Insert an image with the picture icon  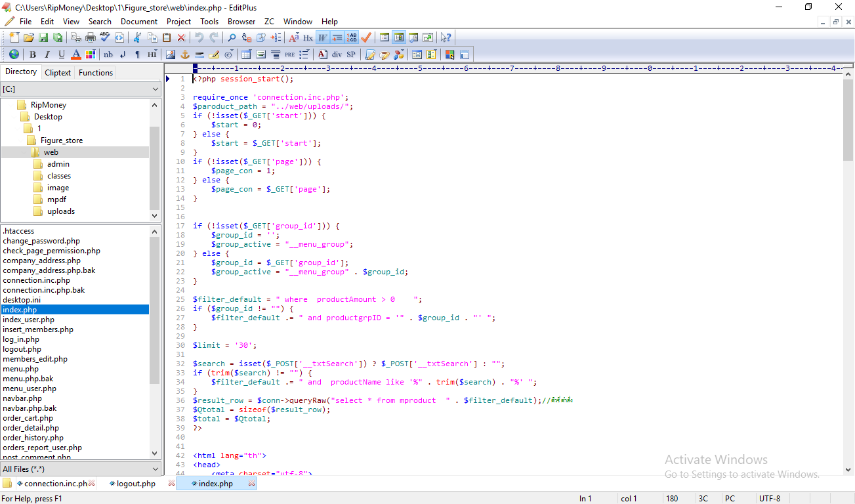tap(170, 54)
